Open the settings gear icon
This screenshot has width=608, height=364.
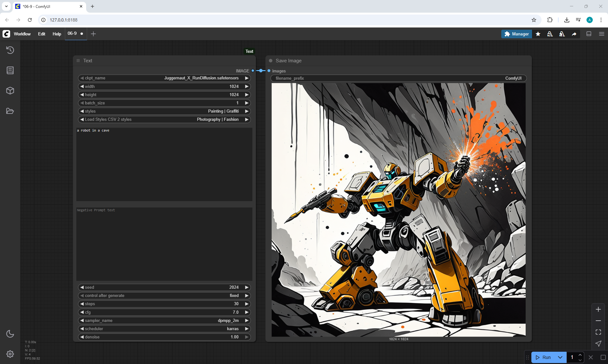(10, 354)
